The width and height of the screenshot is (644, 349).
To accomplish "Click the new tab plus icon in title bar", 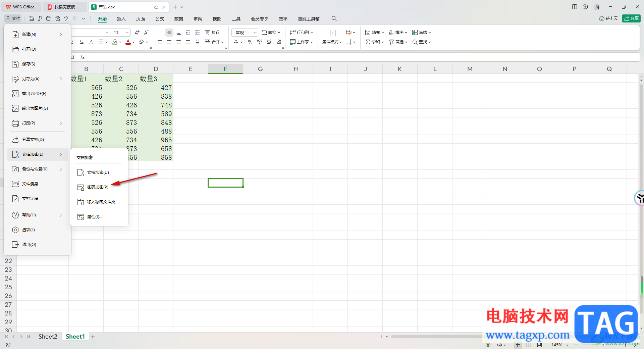I will [175, 7].
